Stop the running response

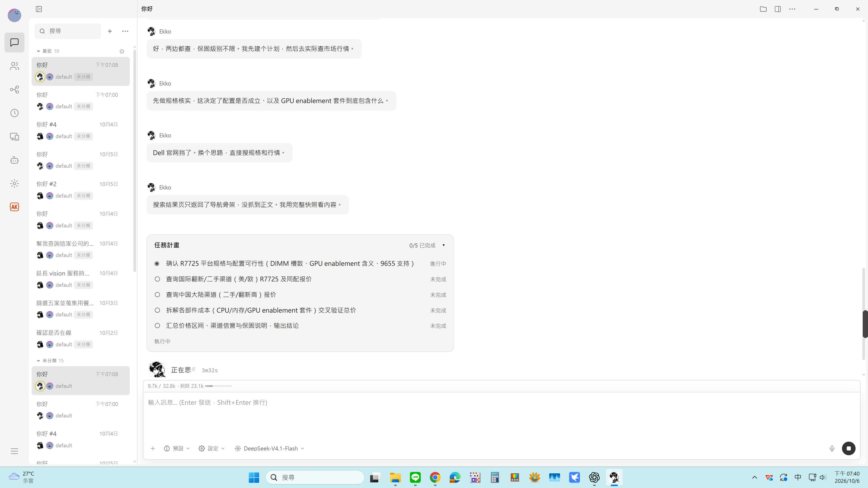click(x=849, y=448)
